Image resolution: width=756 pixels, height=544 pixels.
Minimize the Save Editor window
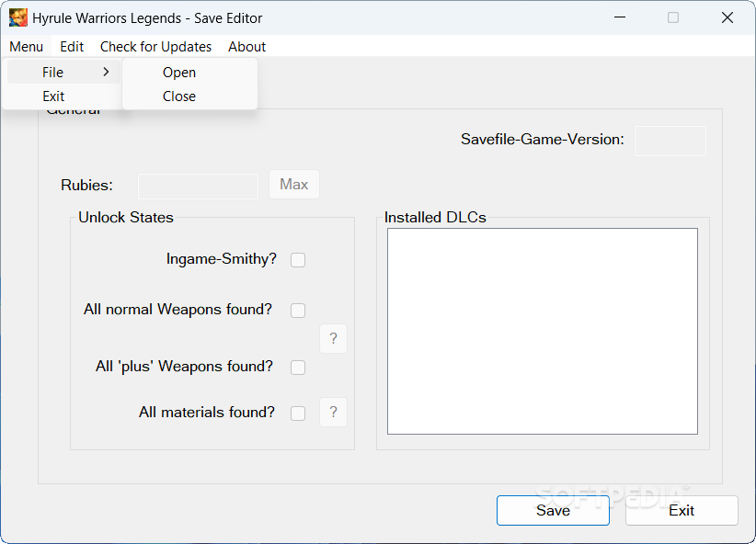click(x=620, y=17)
